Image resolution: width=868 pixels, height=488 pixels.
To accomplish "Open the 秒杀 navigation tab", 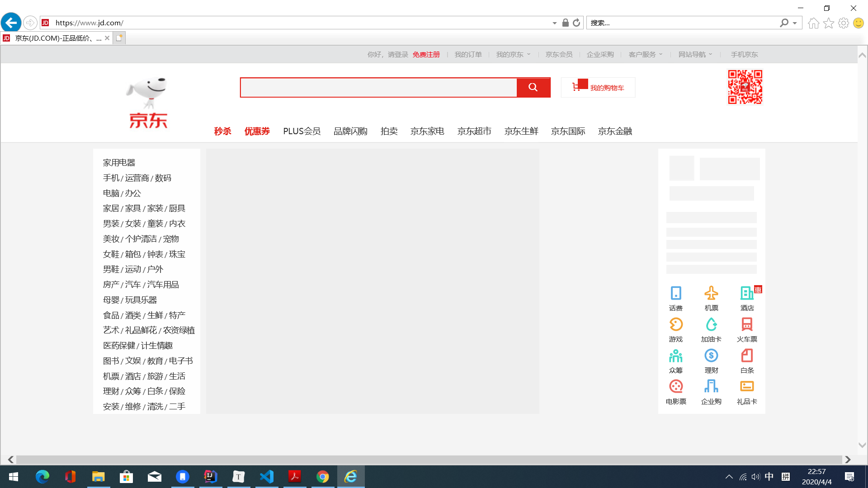I will pos(222,131).
